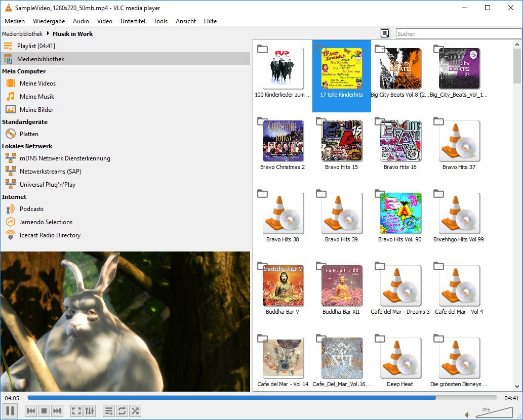Seek within the playback progress bar

262,398
